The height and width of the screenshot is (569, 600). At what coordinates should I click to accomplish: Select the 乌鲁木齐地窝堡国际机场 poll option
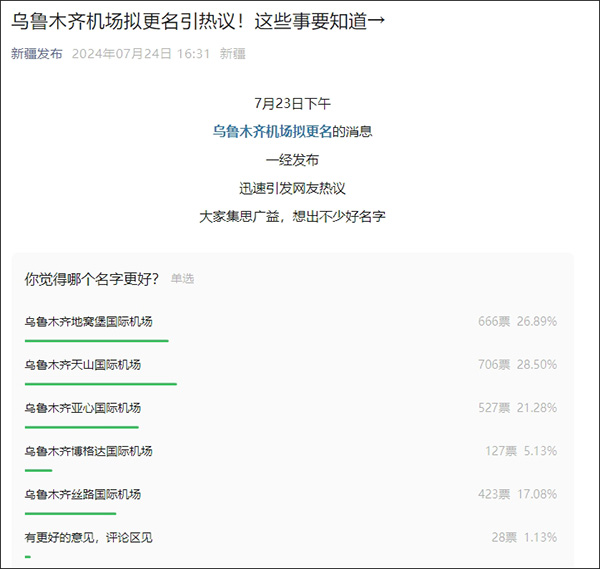pos(89,322)
